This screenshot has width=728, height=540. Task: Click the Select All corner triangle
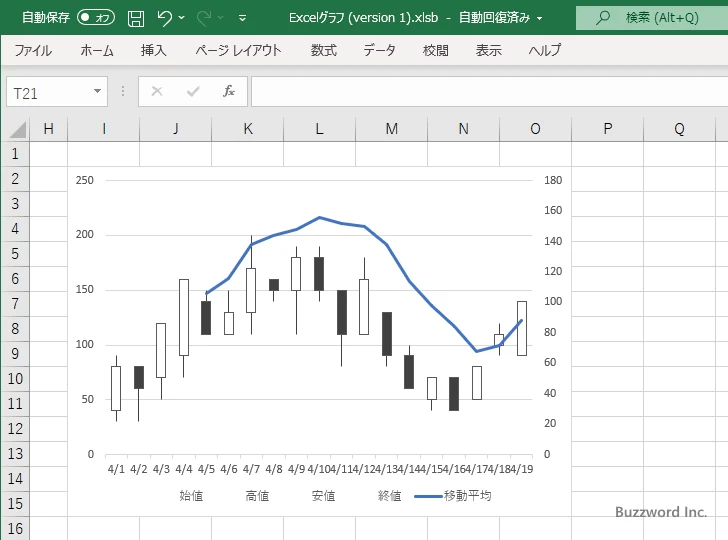pos(17,129)
